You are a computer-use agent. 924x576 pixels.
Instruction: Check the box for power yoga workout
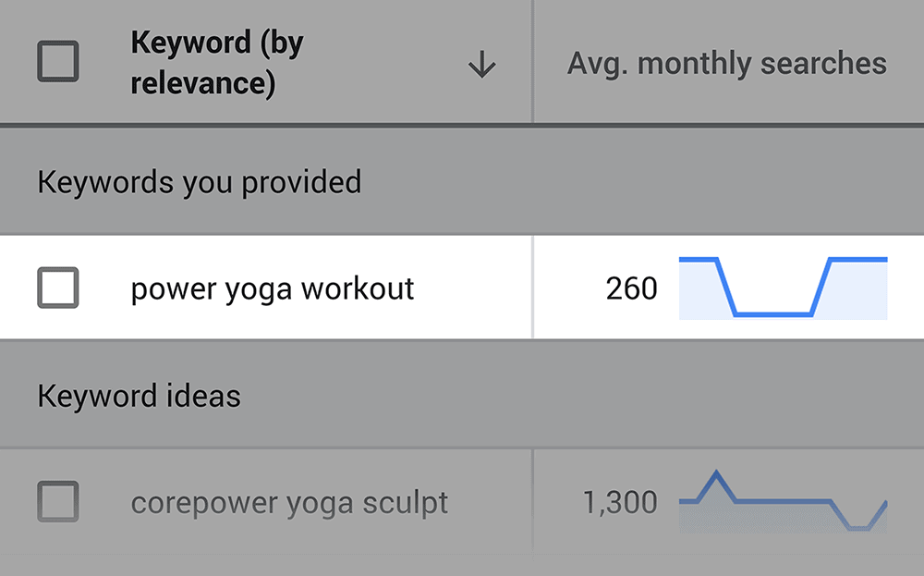point(57,288)
